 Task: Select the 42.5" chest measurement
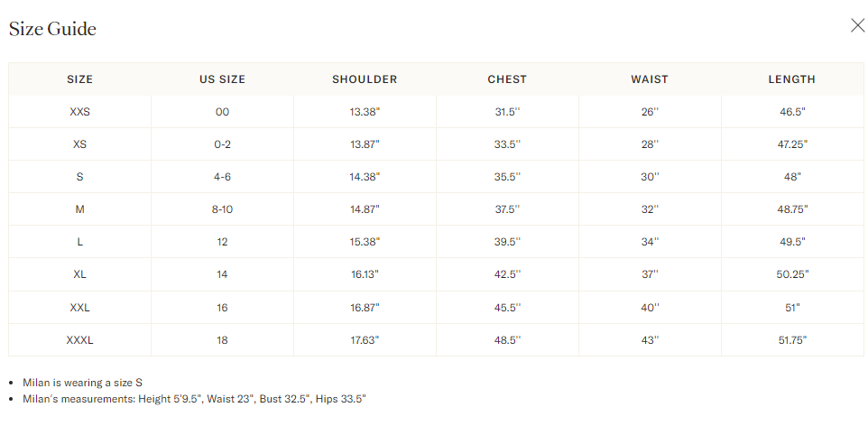coord(507,274)
